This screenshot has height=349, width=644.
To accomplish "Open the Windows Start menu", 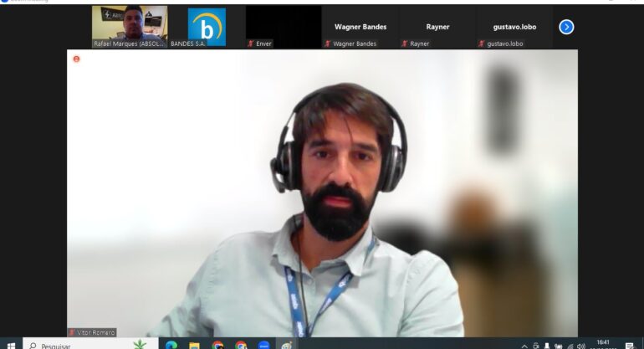I will (10, 345).
